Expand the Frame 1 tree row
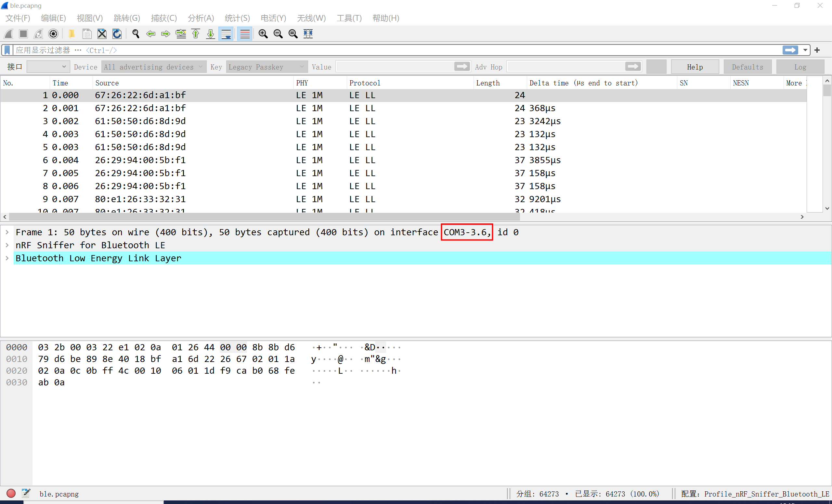 [7, 232]
